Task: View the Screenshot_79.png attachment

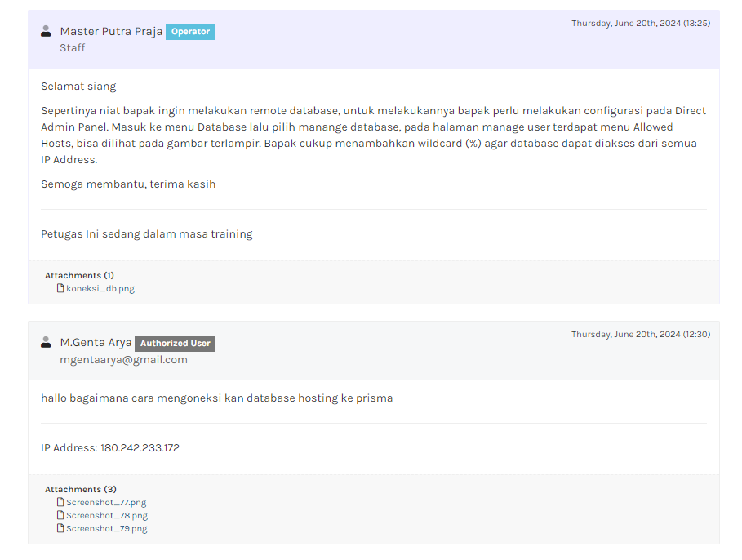Action: click(106, 528)
